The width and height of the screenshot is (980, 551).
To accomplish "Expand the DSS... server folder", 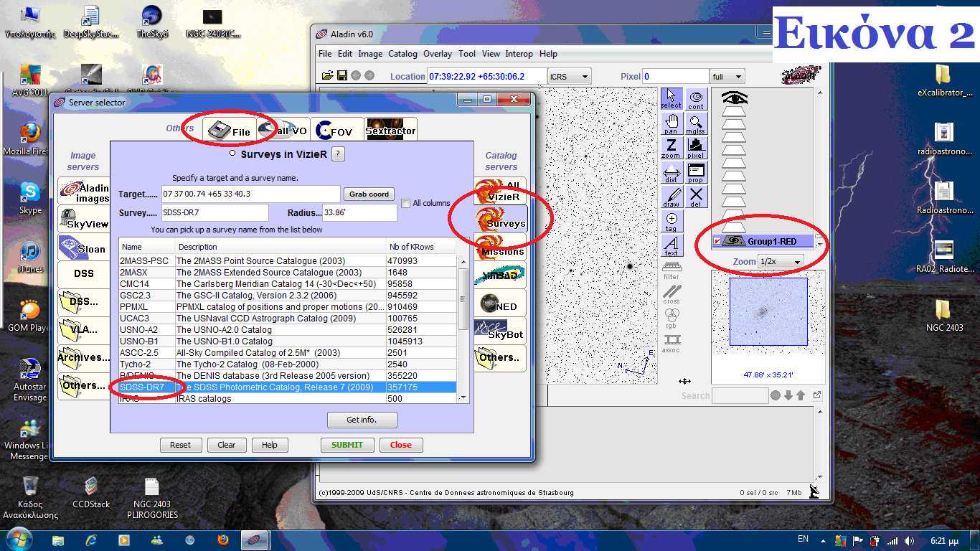I will point(85,302).
